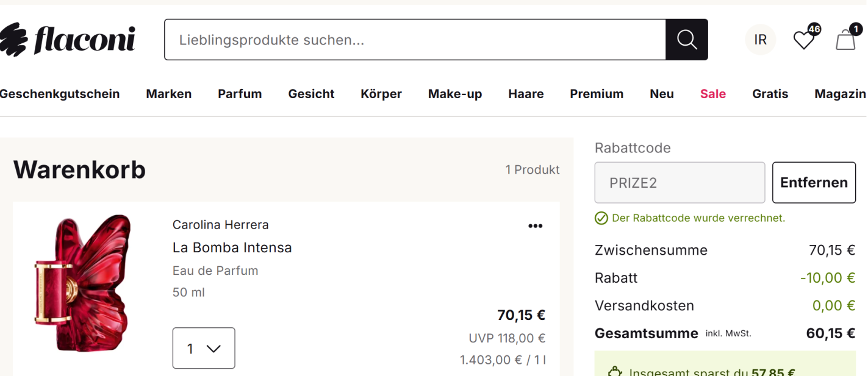Open the Carolina Herrera brand link
Image resolution: width=868 pixels, height=376 pixels.
[221, 225]
